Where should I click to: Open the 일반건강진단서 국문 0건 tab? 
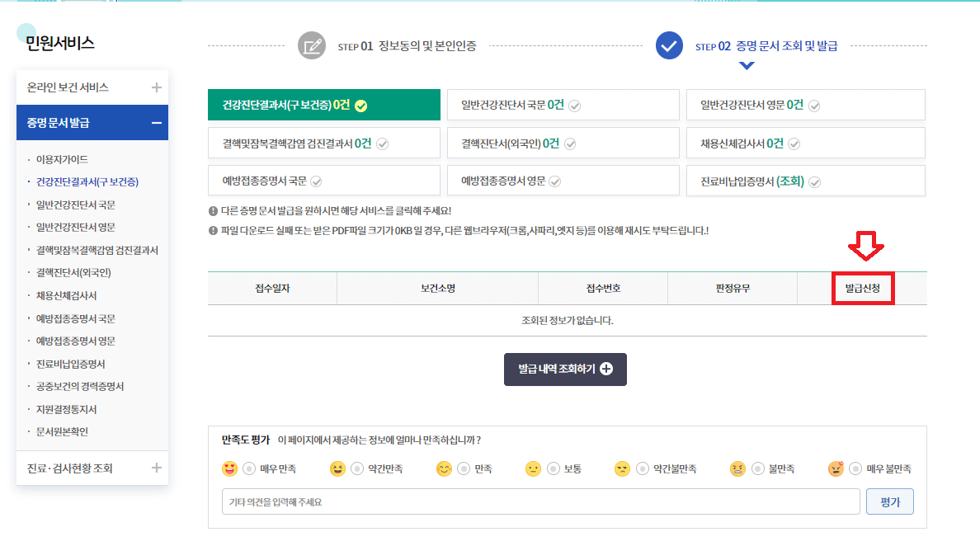point(563,105)
